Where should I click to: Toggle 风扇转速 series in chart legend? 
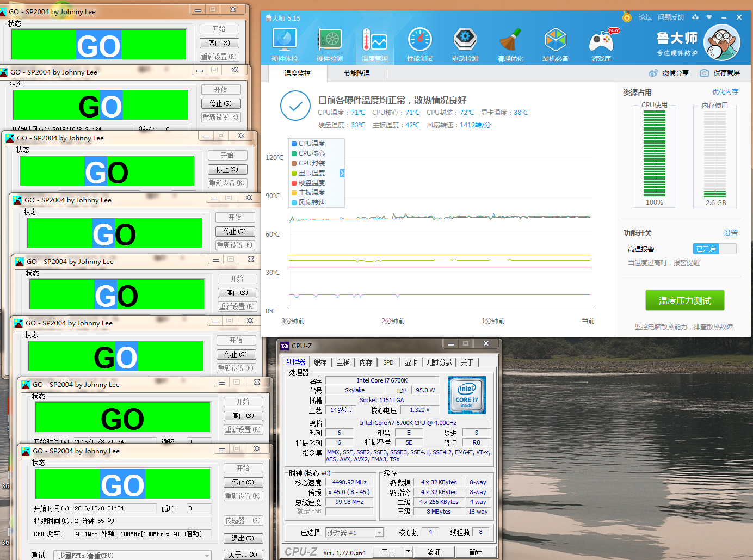click(308, 202)
